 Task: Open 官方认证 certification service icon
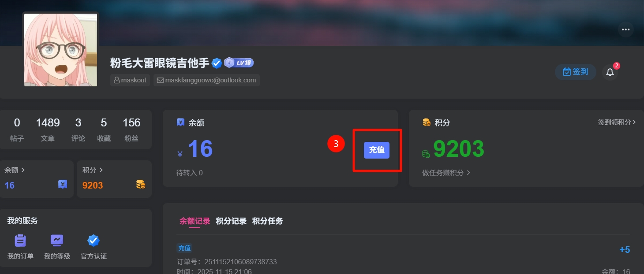[x=94, y=247]
